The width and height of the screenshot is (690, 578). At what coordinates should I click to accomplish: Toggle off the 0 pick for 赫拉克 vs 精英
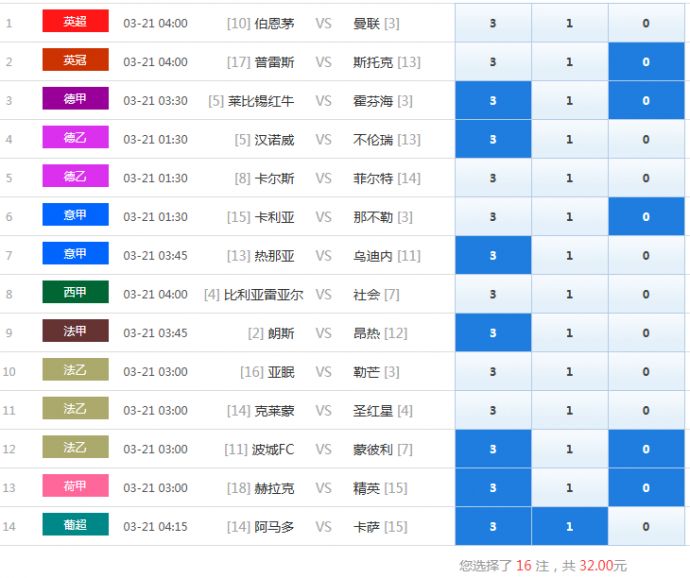[645, 488]
